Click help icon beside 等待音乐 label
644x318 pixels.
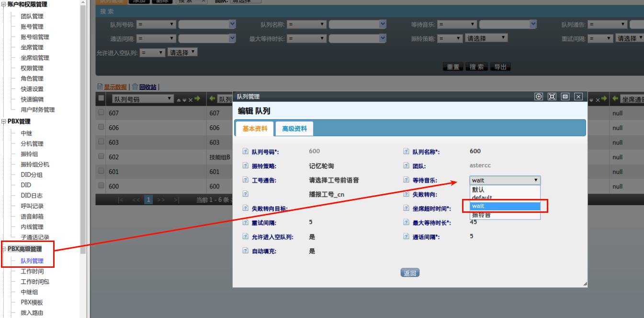pyautogui.click(x=407, y=180)
